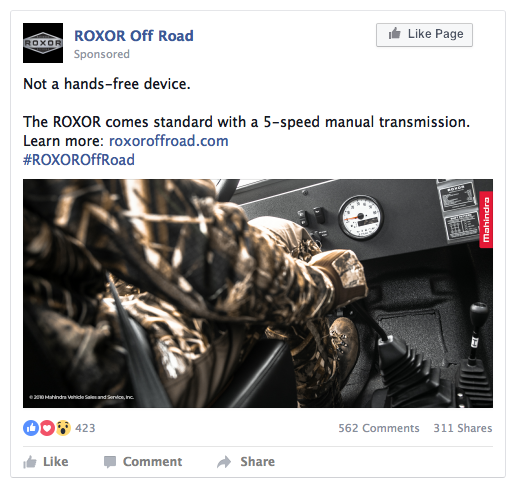This screenshot has width=516, height=499.
Task: Open the ROXOR Off Road page name
Action: pos(134,36)
